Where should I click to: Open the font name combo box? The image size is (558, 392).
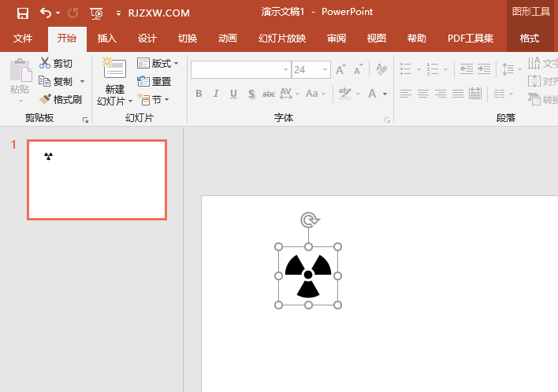click(240, 70)
